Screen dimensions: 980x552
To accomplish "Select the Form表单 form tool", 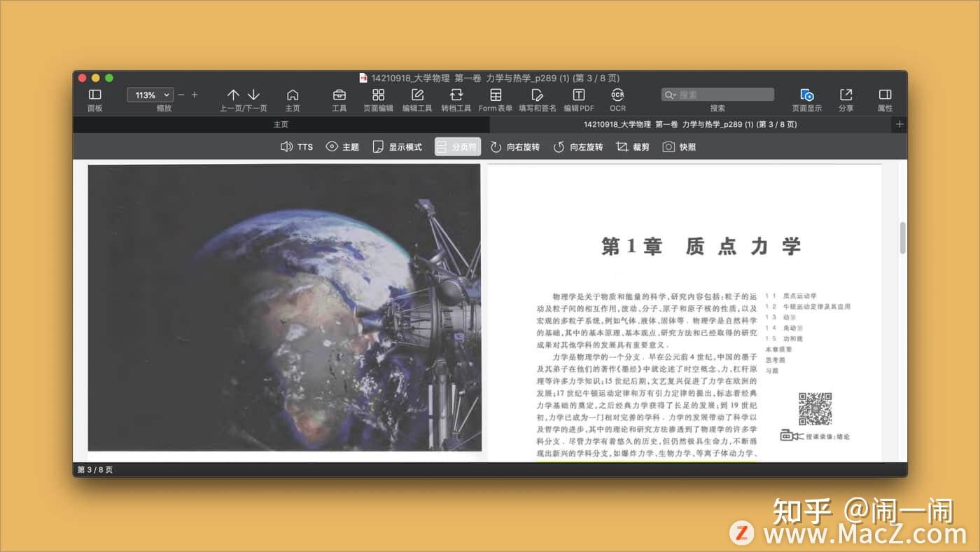I will (495, 99).
